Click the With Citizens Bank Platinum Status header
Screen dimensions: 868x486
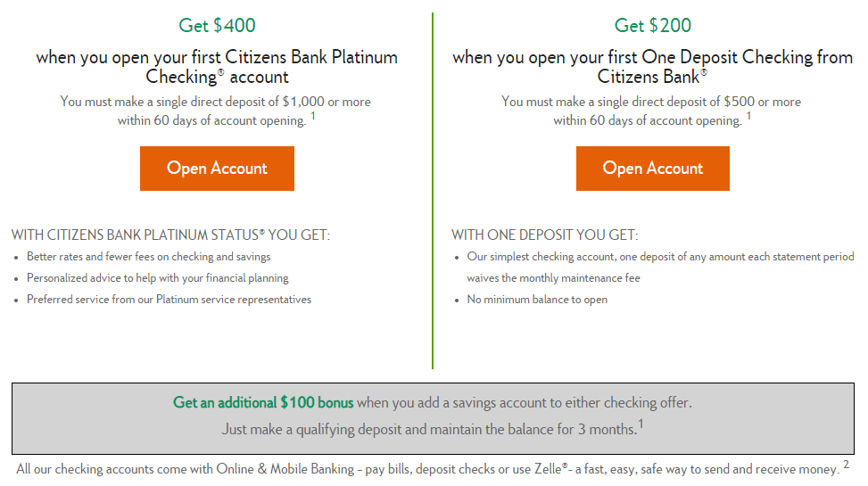(170, 235)
